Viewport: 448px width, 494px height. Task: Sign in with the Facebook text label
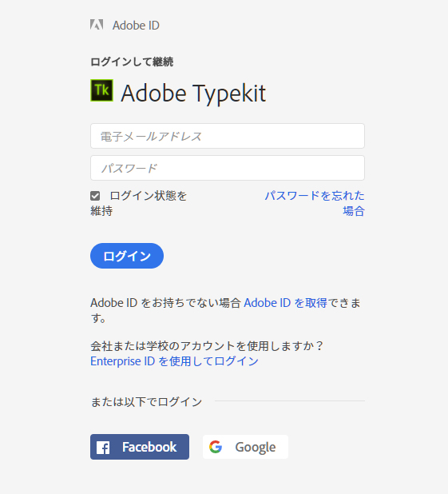point(149,447)
